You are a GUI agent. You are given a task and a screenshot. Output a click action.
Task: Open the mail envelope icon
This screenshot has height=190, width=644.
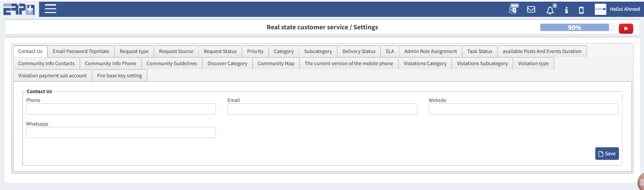tap(531, 9)
